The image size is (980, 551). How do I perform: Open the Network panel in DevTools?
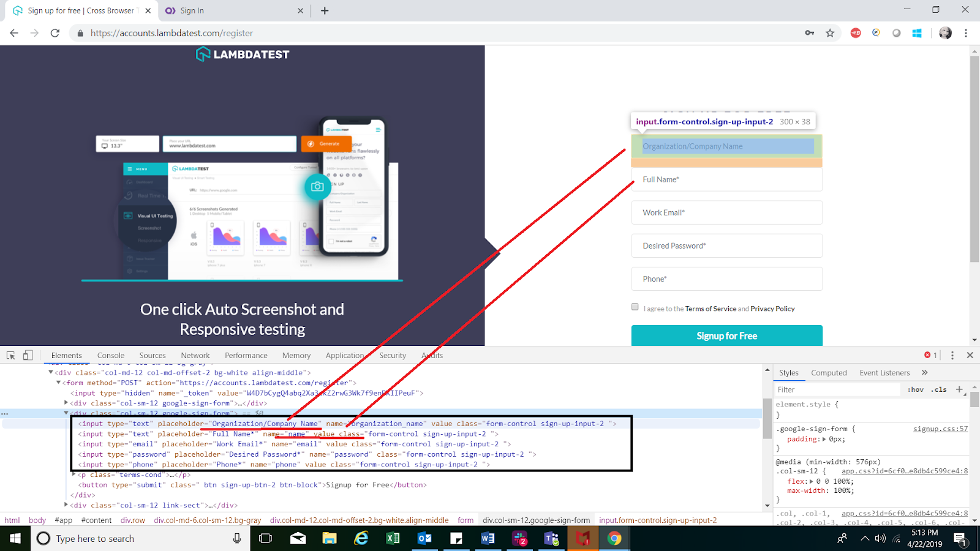(x=195, y=355)
